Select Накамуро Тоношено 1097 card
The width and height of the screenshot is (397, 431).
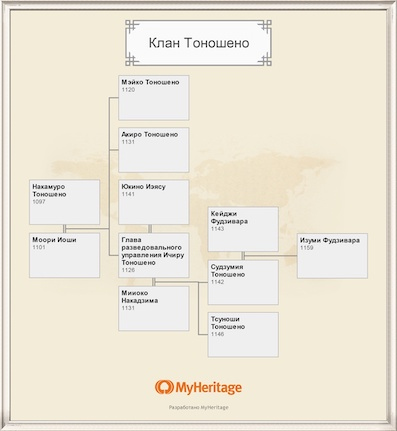coord(64,202)
